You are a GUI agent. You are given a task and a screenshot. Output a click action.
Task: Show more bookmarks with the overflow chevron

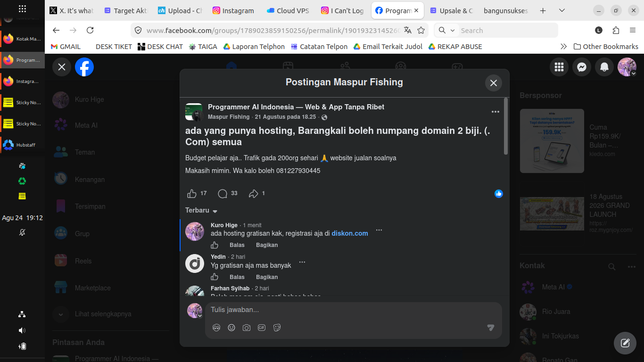pyautogui.click(x=563, y=47)
